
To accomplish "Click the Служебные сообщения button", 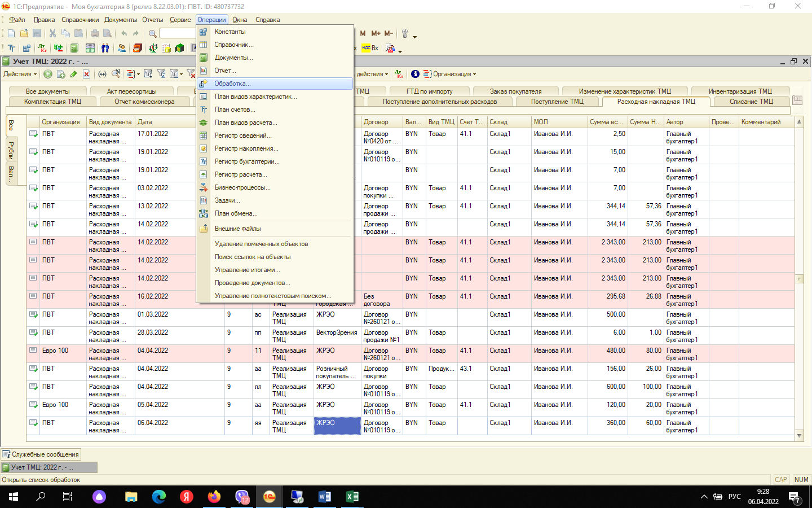I will coord(41,454).
